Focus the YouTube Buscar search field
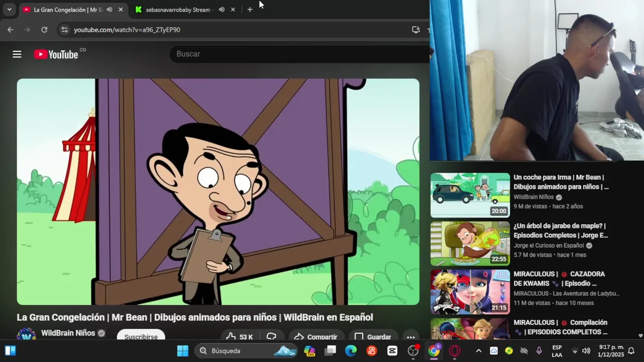This screenshot has height=362, width=644. pyautogui.click(x=300, y=54)
